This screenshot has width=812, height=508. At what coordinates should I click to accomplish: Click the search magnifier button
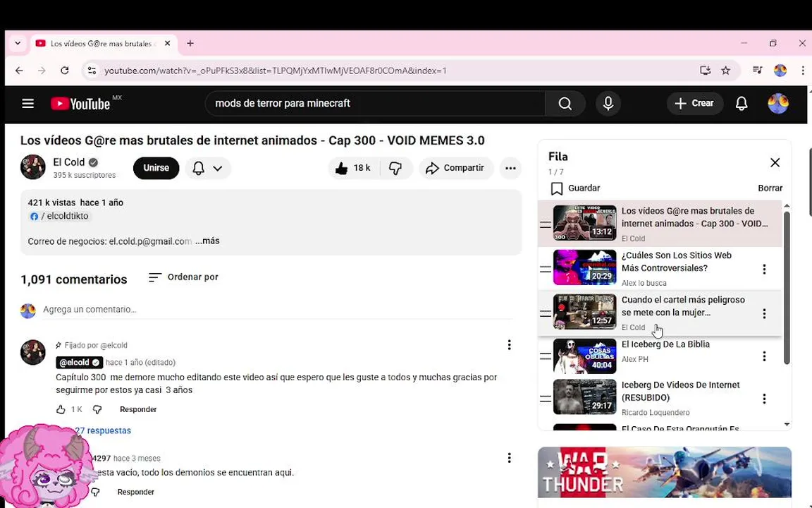[565, 104]
